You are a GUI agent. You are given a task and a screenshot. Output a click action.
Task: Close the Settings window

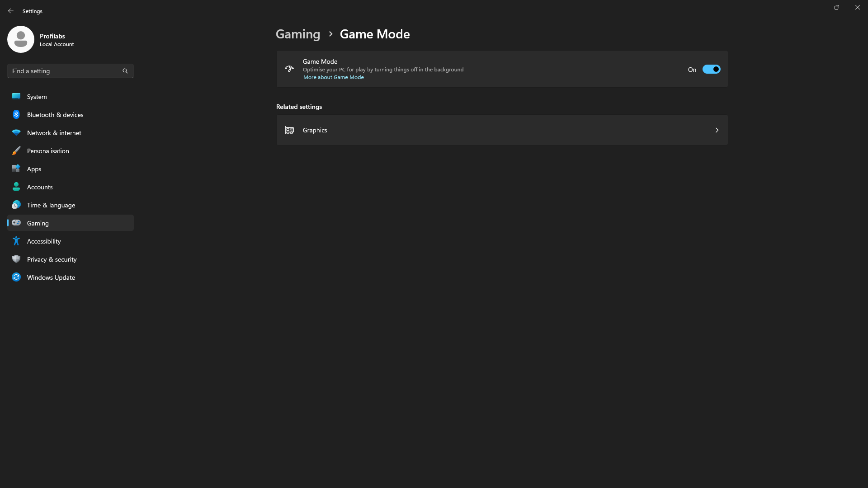point(858,7)
